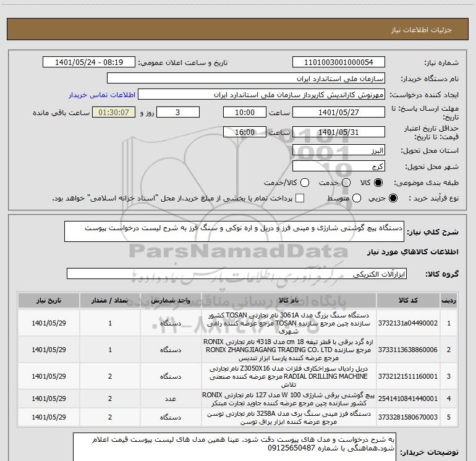The height and width of the screenshot is (461, 476).
Task: Click the توسن 3258A mini grinder item name
Action: 289,418
